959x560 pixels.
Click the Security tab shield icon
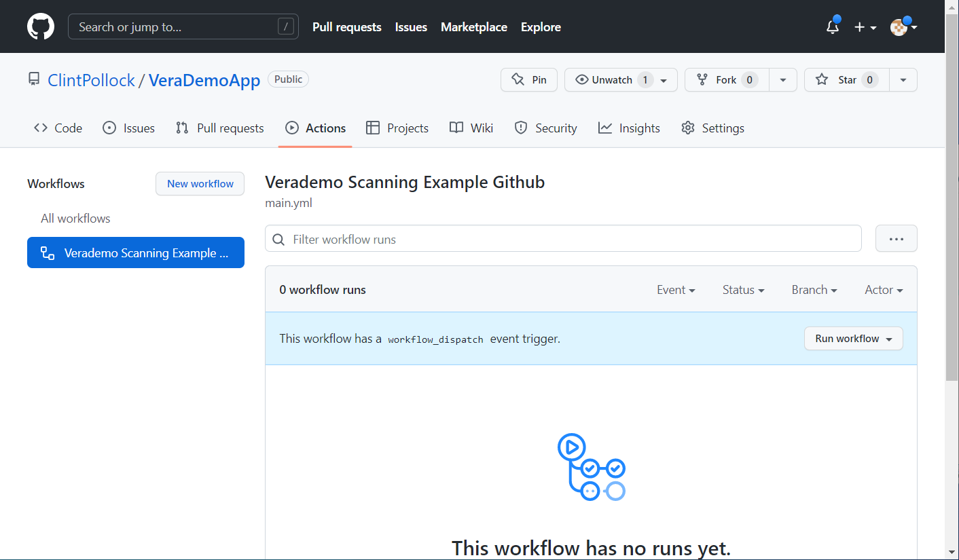pos(521,128)
